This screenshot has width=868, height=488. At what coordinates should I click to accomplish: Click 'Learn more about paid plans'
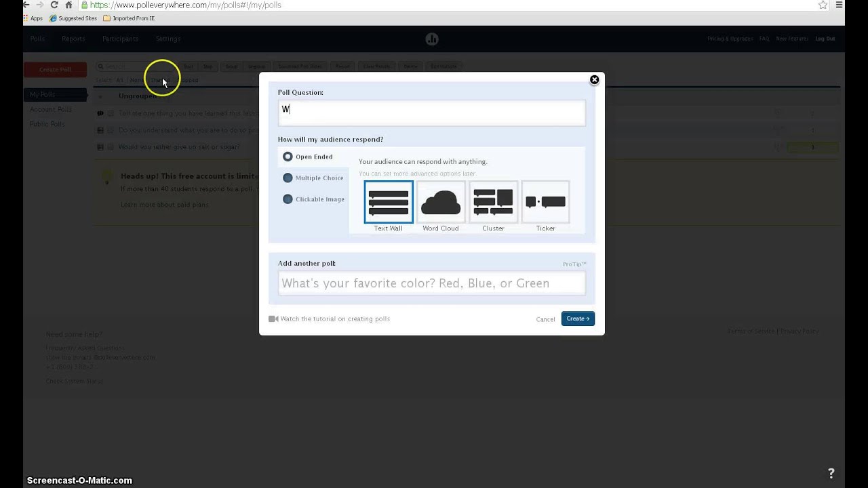pos(165,205)
